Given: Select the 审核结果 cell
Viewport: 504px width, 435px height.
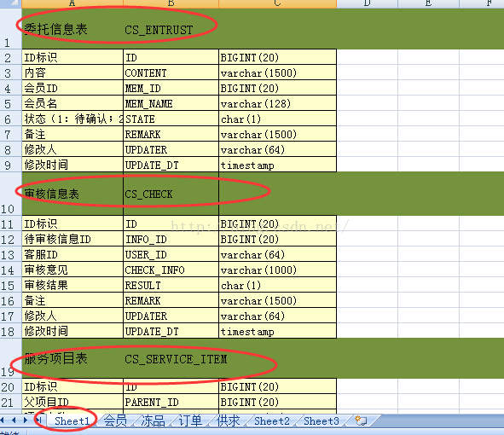Looking at the screenshot, I should click(x=72, y=285).
